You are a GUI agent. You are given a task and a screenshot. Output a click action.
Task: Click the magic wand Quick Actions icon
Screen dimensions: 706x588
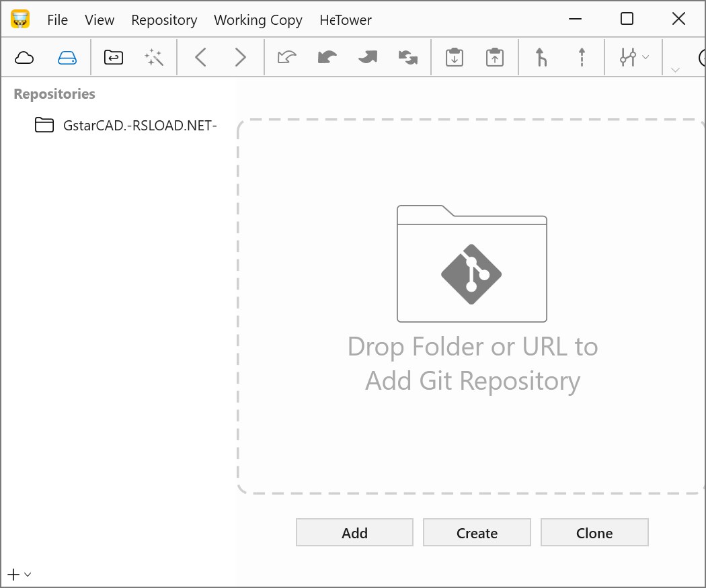(x=154, y=58)
